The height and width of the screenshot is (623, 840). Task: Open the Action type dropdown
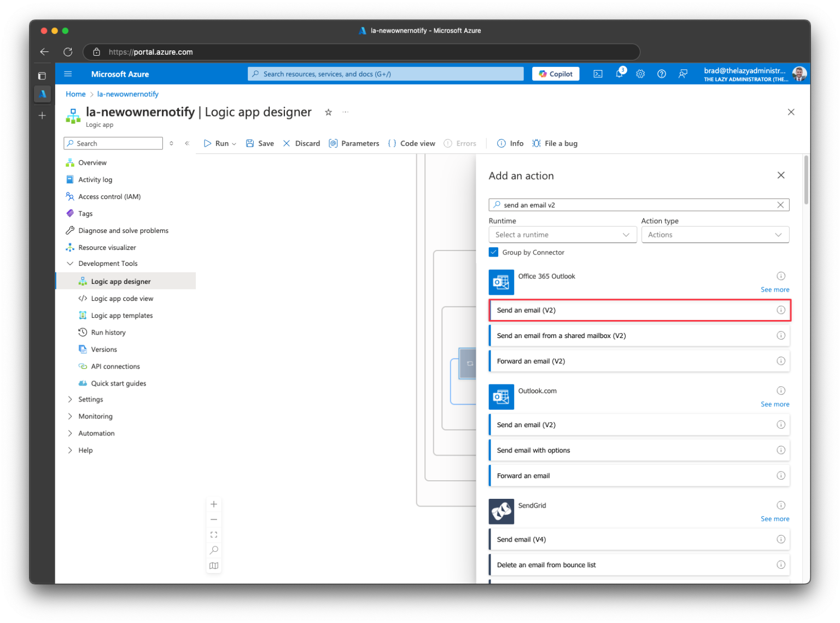click(x=715, y=235)
